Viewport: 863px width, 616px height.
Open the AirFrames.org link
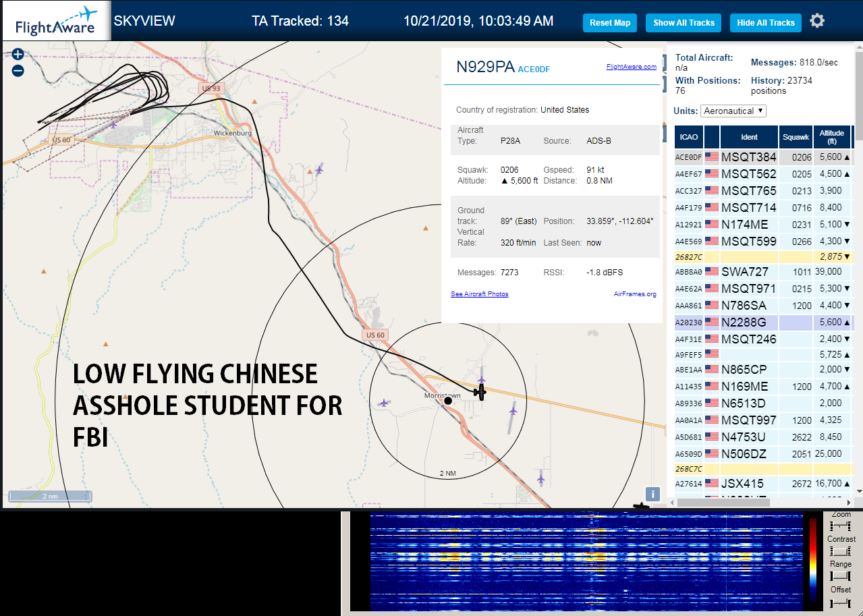tap(635, 294)
